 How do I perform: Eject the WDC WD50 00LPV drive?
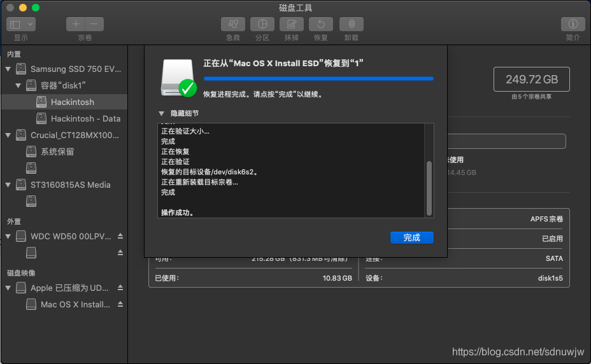pyautogui.click(x=120, y=236)
